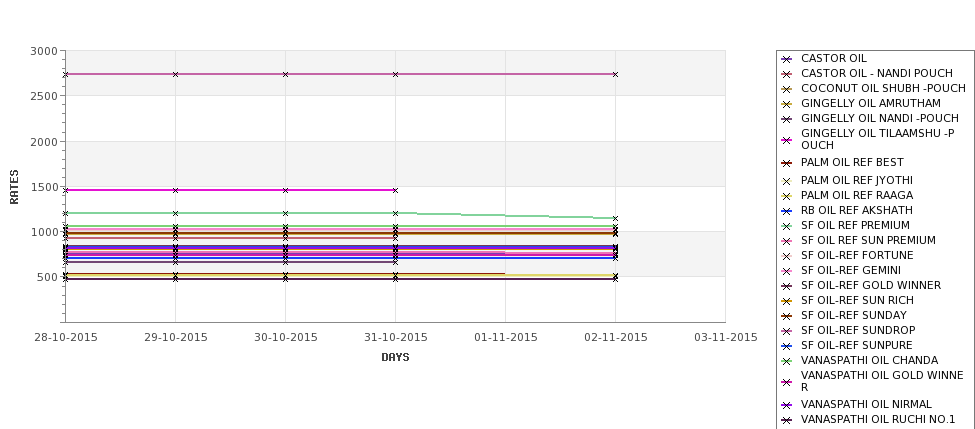Click the RB OIL REF AKSHATH blue marker
975x429 pixels.
786,211
